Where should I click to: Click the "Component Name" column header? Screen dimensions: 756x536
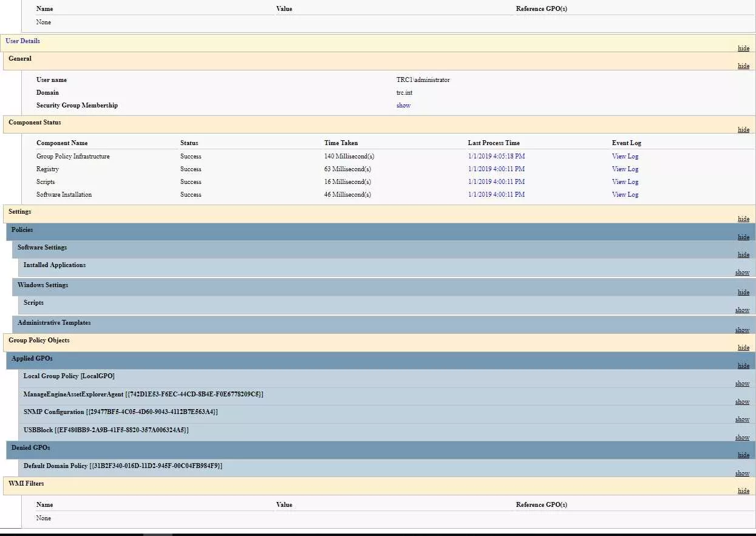(62, 143)
